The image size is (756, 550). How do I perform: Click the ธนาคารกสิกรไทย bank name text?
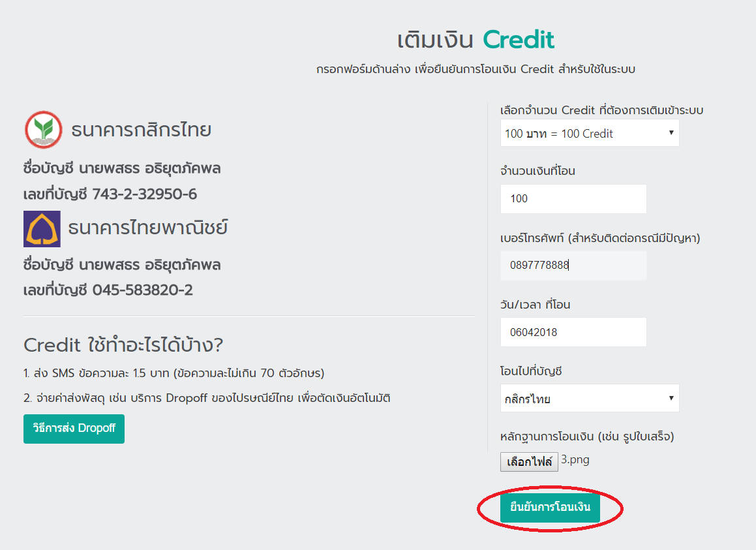(141, 130)
